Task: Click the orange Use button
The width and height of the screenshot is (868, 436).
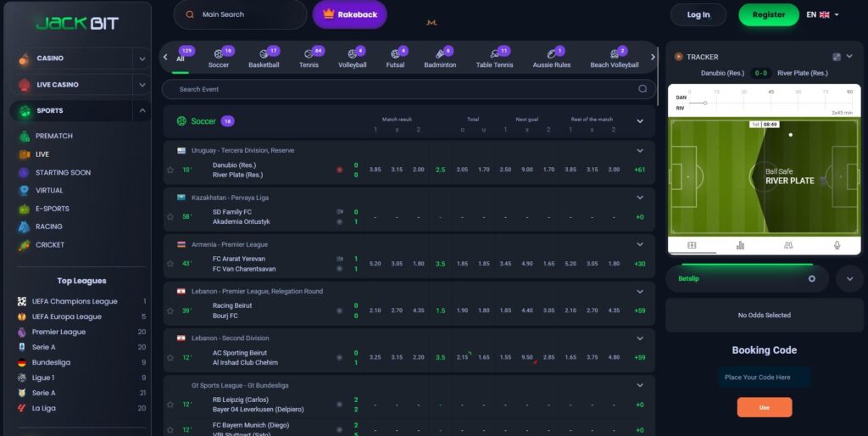Action: [764, 407]
